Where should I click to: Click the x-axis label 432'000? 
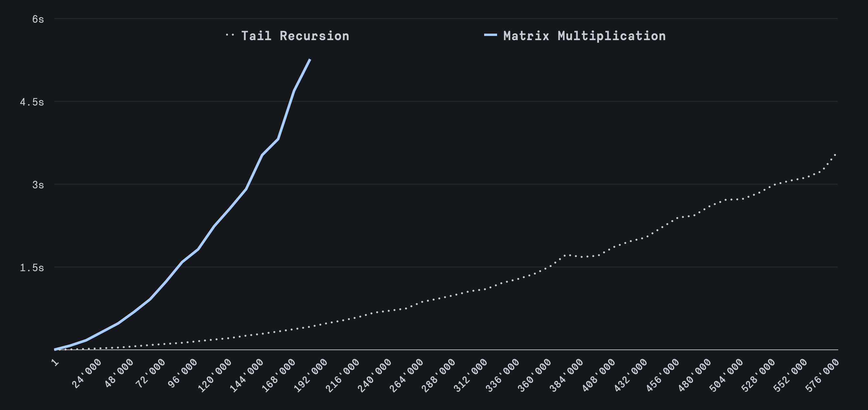(x=631, y=376)
